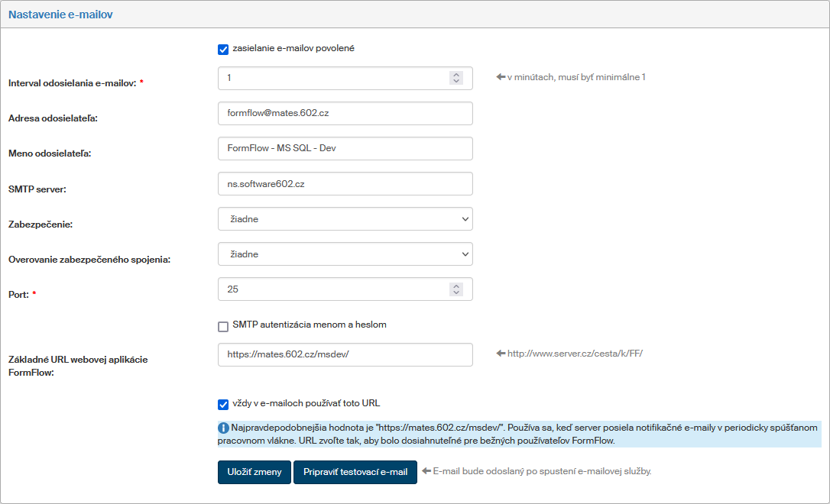Toggle 'vždy v e-mailoch používať toto URL' checkbox
Viewport: 830px width, 504px height.
(x=223, y=405)
